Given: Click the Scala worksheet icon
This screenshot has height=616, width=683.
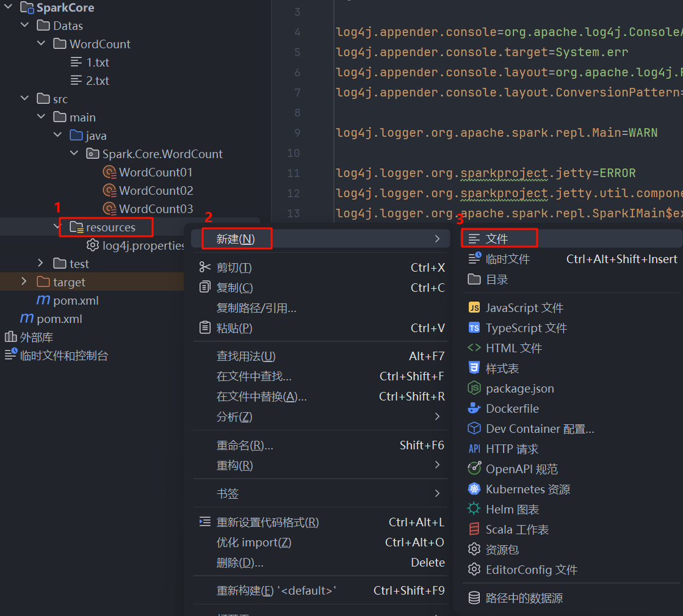Looking at the screenshot, I should (x=474, y=529).
